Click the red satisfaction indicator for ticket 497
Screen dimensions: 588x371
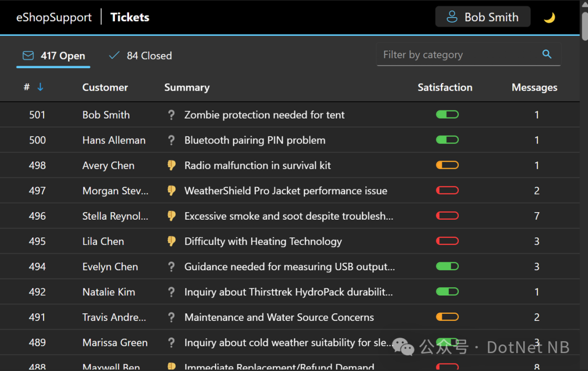[447, 190]
